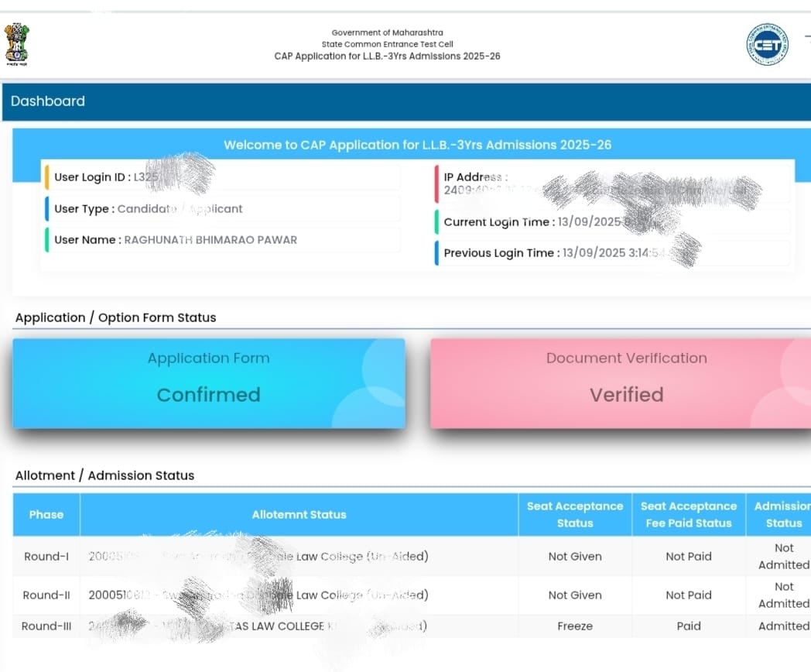Select User Name RAGHUNATH BHIMARAO PAWAR
The image size is (811, 672).
[222, 240]
